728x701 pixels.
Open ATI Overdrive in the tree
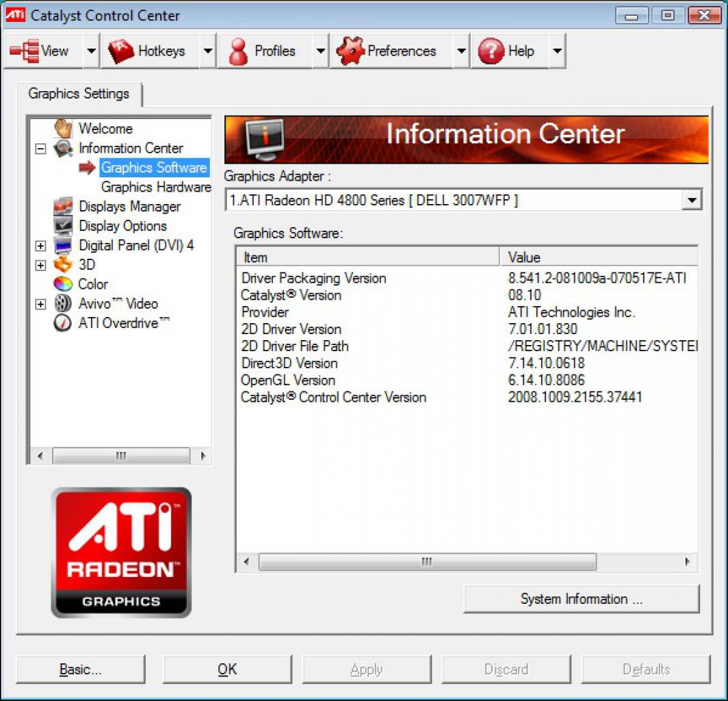(124, 323)
